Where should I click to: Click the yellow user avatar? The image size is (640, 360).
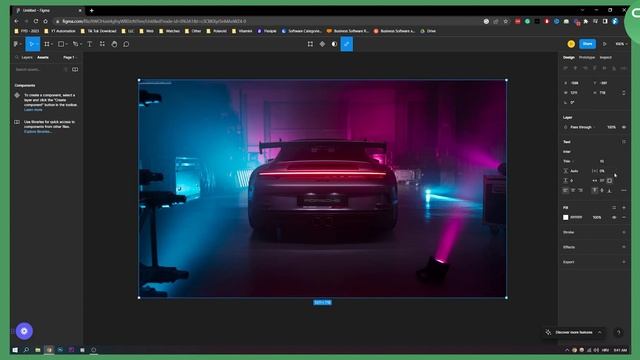tap(571, 44)
